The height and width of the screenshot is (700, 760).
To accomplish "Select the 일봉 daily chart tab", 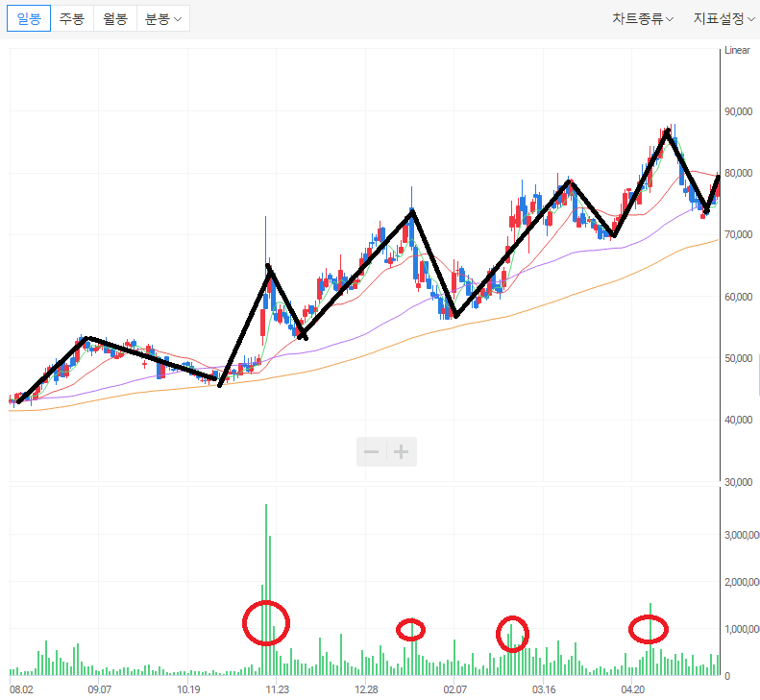I will pos(29,19).
